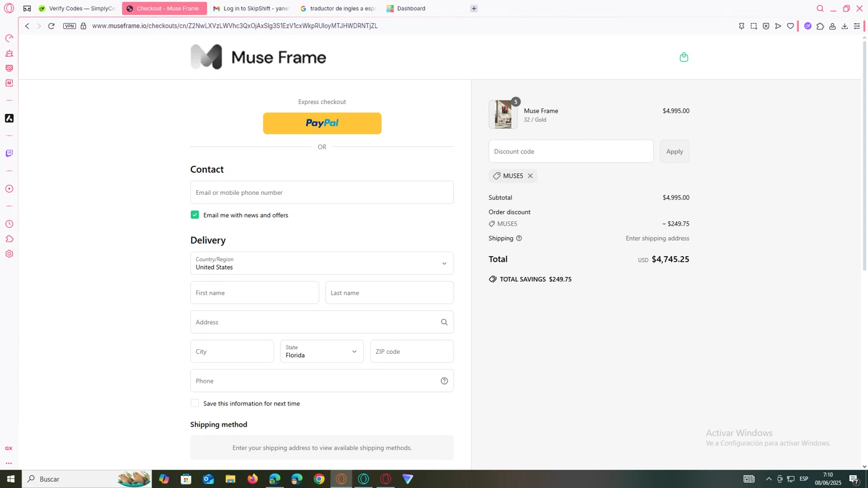Open the GX Control speedometer sidebar icon
Image resolution: width=868 pixels, height=488 pixels.
click(9, 38)
